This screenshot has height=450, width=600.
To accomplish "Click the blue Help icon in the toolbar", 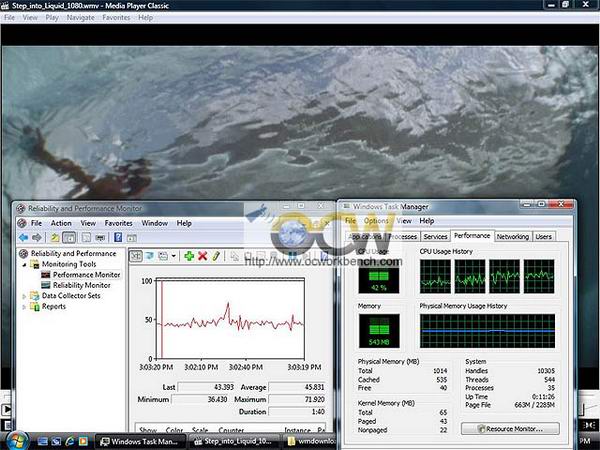I will 118,238.
